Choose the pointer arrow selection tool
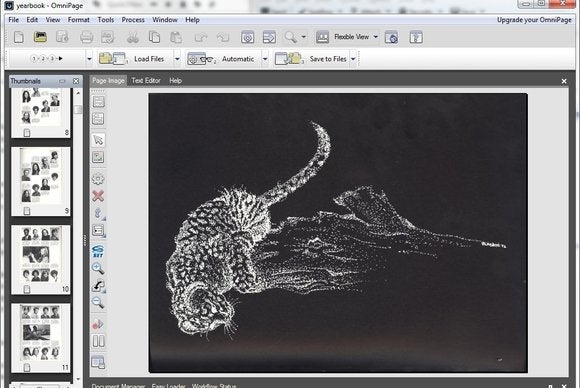The width and height of the screenshot is (580, 388). point(98,140)
